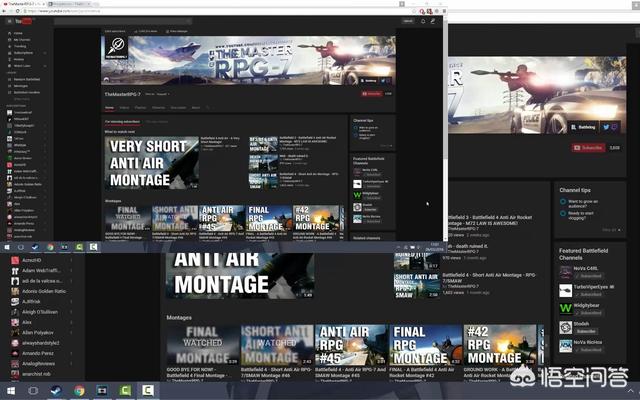Image resolution: width=640 pixels, height=400 pixels.
Task: Click the YouTube logo in small window
Action: (23, 21)
